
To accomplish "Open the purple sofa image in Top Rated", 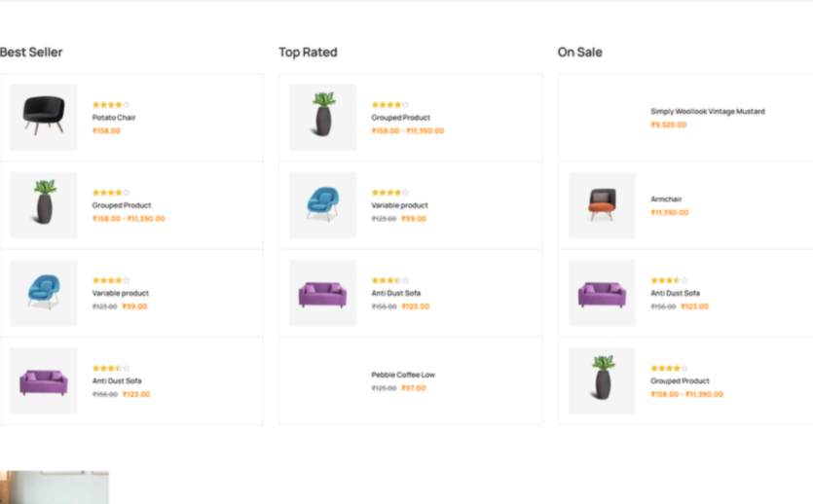I will point(322,293).
